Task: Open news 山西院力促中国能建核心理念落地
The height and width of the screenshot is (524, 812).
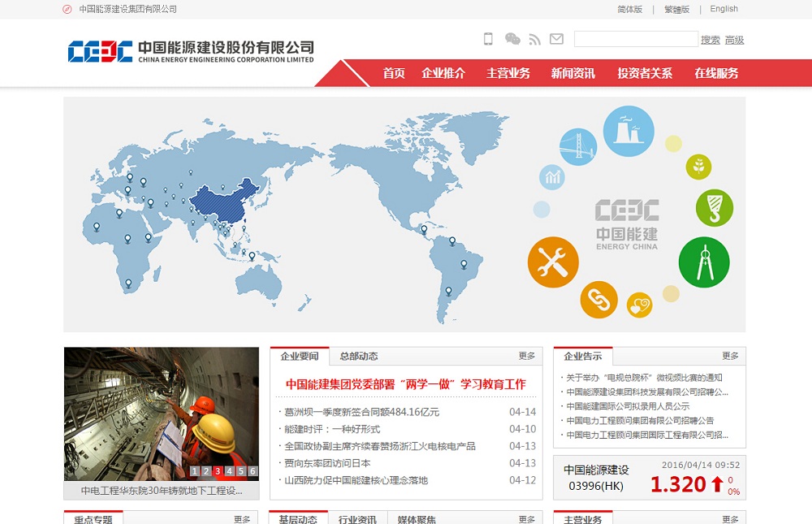Action: coord(356,480)
